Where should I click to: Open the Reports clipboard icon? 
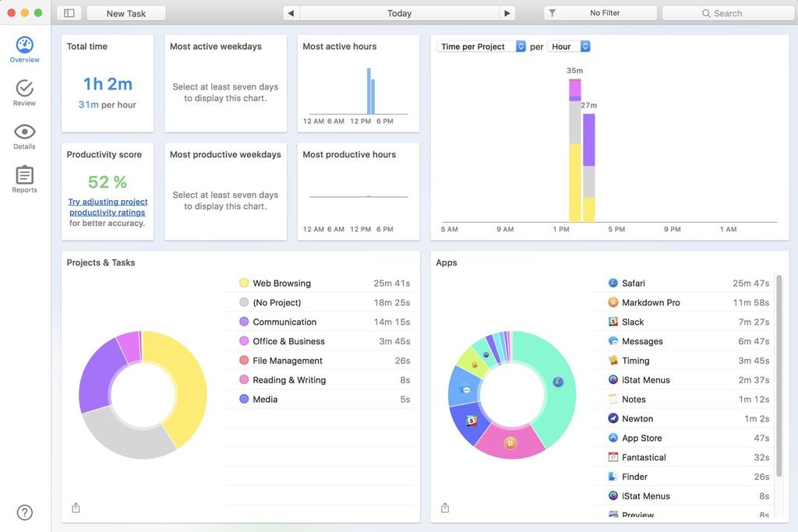click(x=24, y=175)
